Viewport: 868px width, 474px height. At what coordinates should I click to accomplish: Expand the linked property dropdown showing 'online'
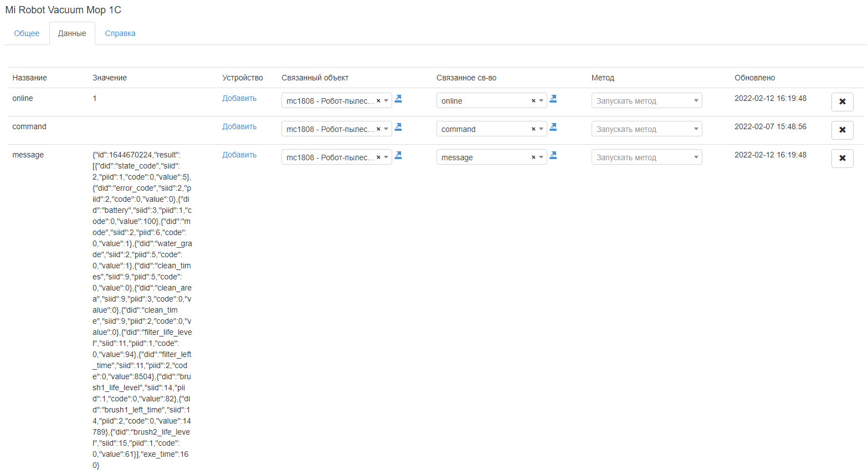click(541, 101)
